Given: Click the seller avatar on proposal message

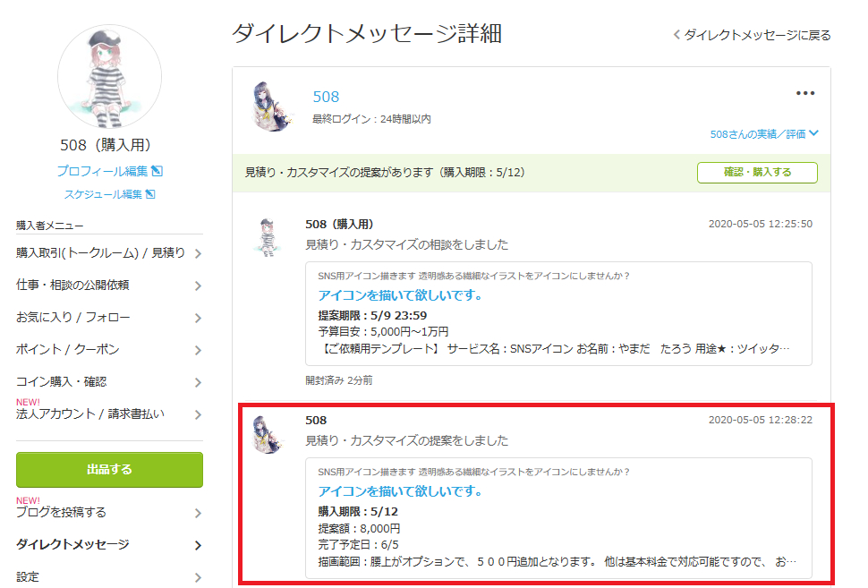Looking at the screenshot, I should pos(268,434).
